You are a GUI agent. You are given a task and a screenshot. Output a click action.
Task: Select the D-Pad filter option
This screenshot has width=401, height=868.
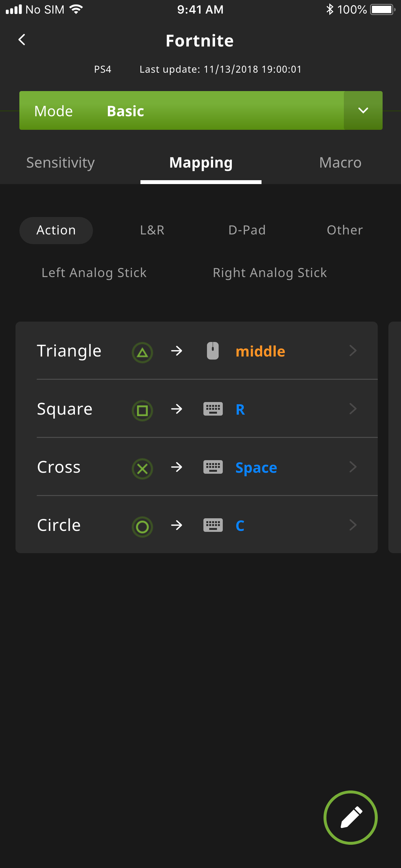point(247,230)
